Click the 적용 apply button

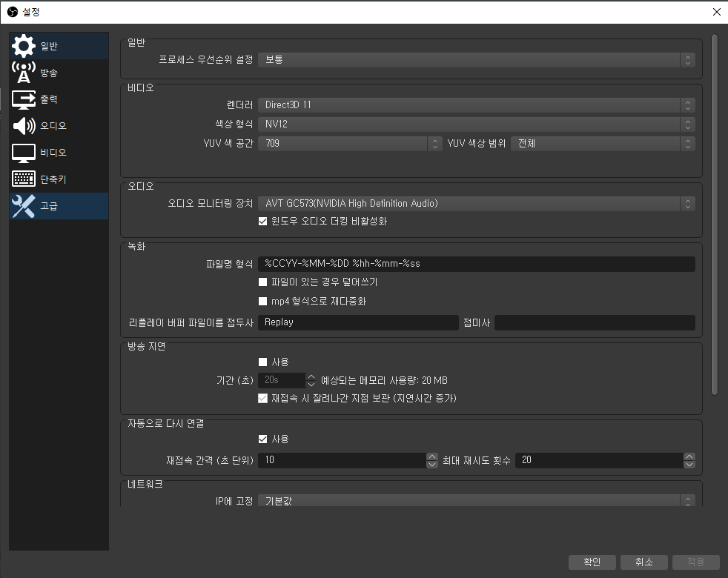pyautogui.click(x=696, y=562)
